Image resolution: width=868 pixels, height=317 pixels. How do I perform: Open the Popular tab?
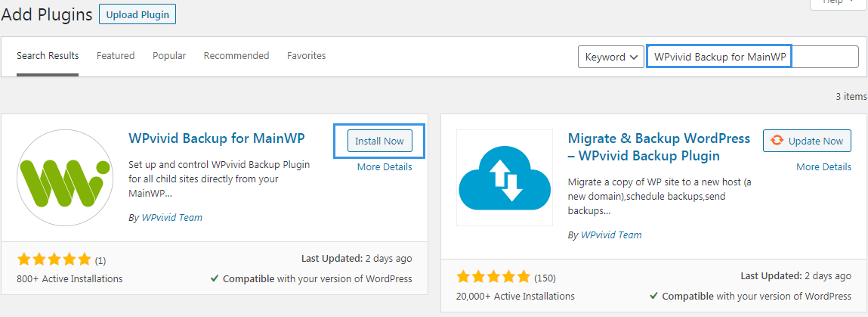169,56
